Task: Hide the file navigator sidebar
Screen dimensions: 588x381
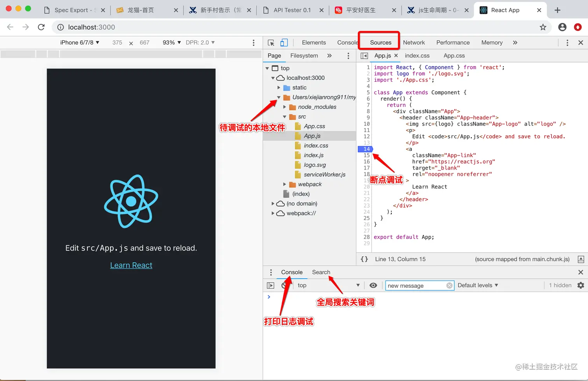Action: pos(364,56)
